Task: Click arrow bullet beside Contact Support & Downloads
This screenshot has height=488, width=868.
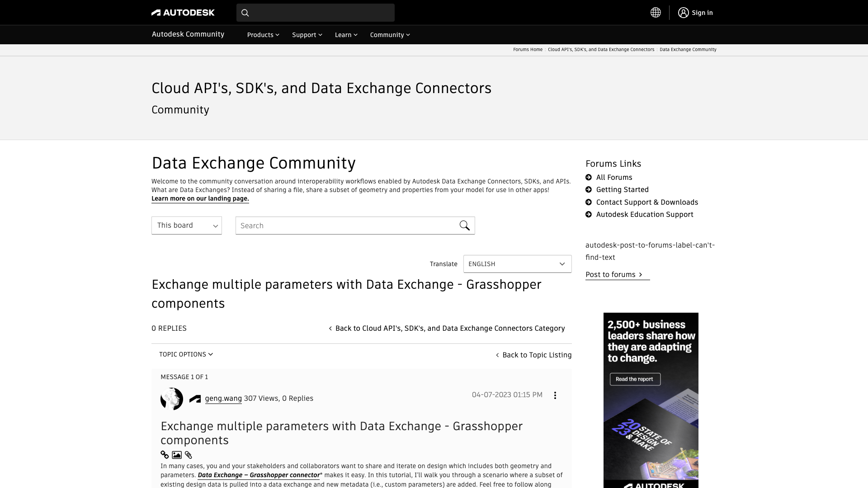Action: (x=589, y=202)
